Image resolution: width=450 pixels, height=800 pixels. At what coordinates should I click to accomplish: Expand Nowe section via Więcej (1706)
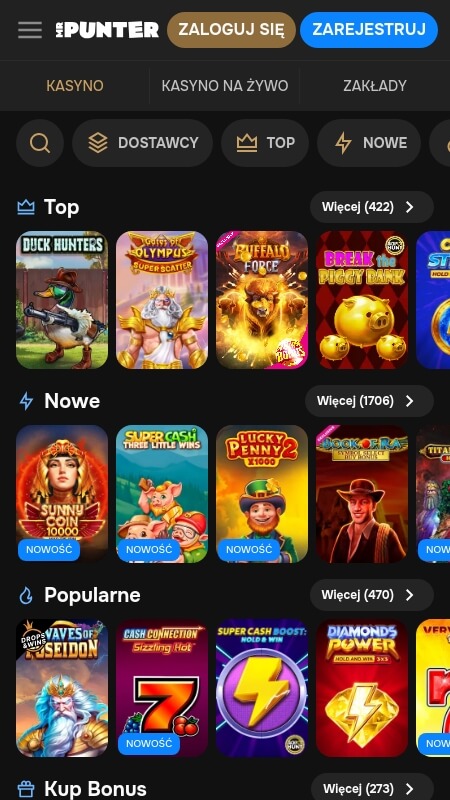(369, 401)
